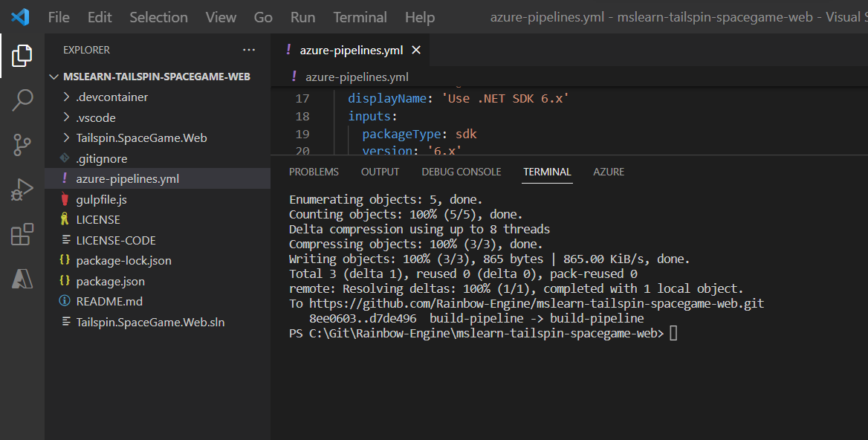The height and width of the screenshot is (440, 868).
Task: Collapse the MSLEARN-TAILSPIN-SPACEGAME-WEB root folder
Action: click(54, 77)
